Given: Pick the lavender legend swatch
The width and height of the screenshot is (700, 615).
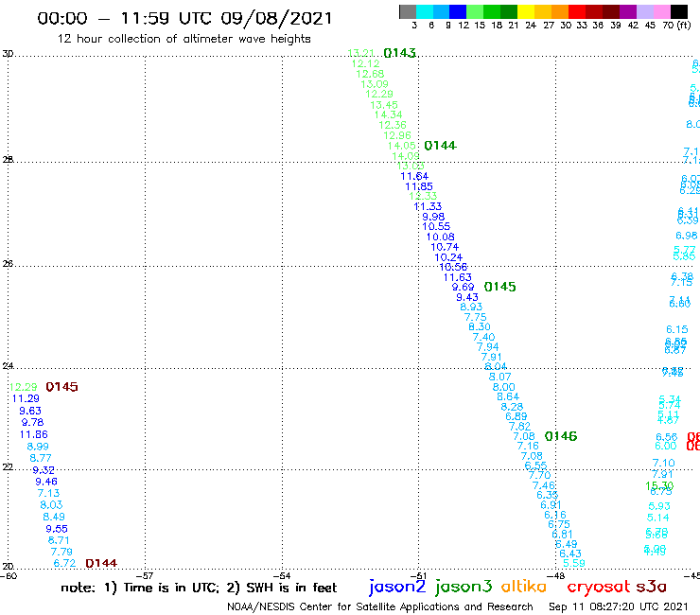Looking at the screenshot, I should pos(644,11).
